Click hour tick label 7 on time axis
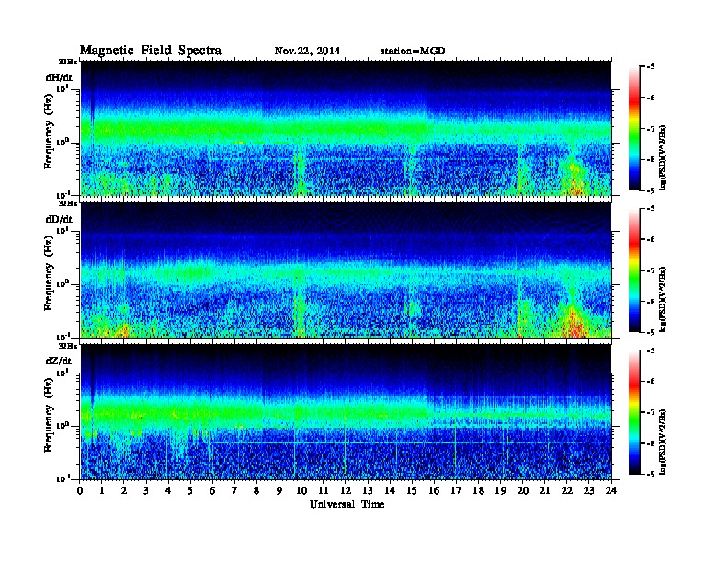The width and height of the screenshot is (728, 563). point(235,490)
